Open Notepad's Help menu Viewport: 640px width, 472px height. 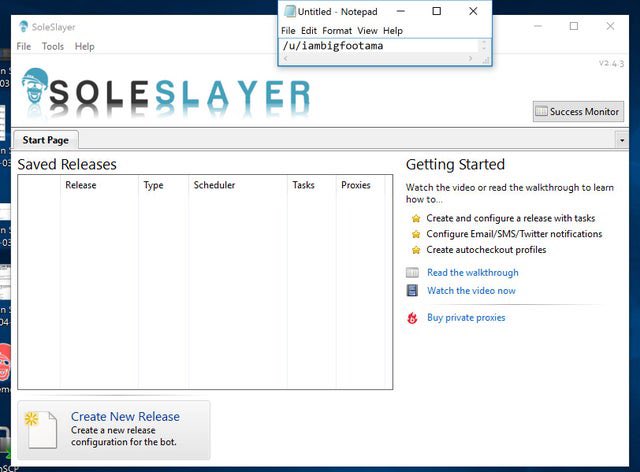(x=393, y=31)
